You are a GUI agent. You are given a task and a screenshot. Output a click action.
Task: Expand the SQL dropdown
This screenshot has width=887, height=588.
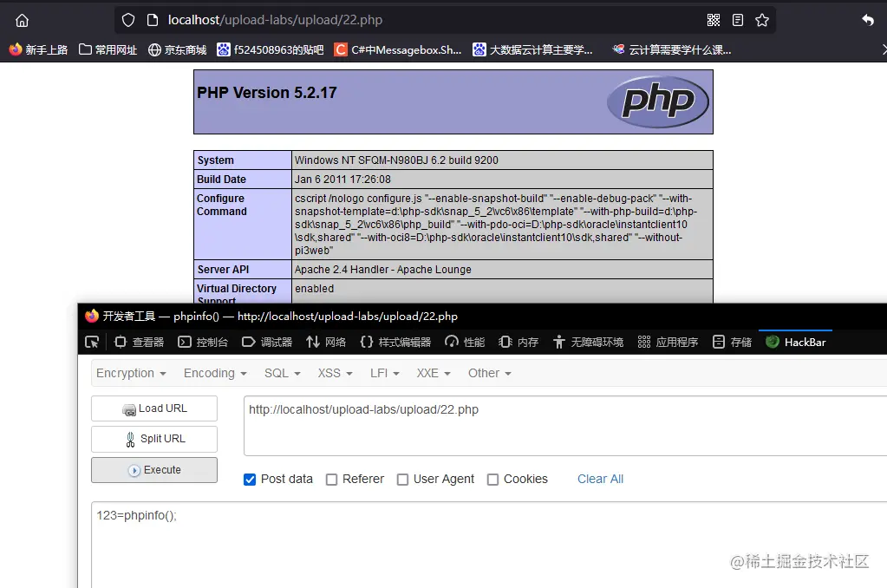283,374
